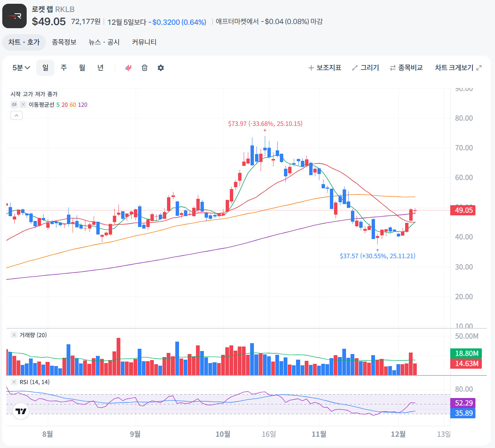The height and width of the screenshot is (448, 495).
Task: Click the 10월 date axis label
Action: click(x=223, y=434)
